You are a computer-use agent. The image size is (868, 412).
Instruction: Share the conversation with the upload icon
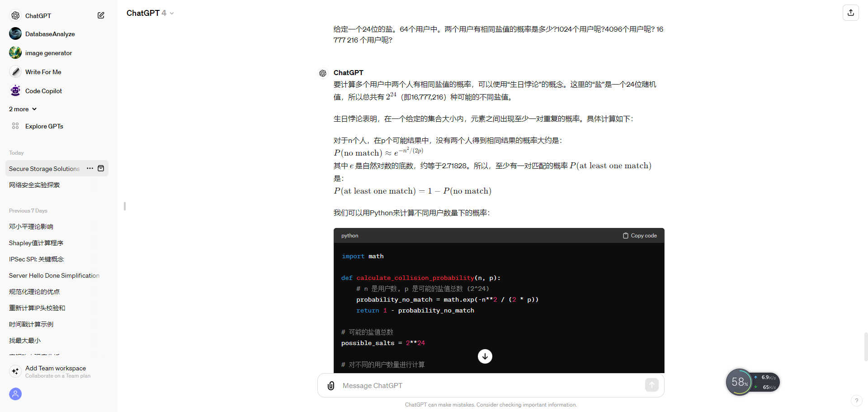[x=851, y=13]
